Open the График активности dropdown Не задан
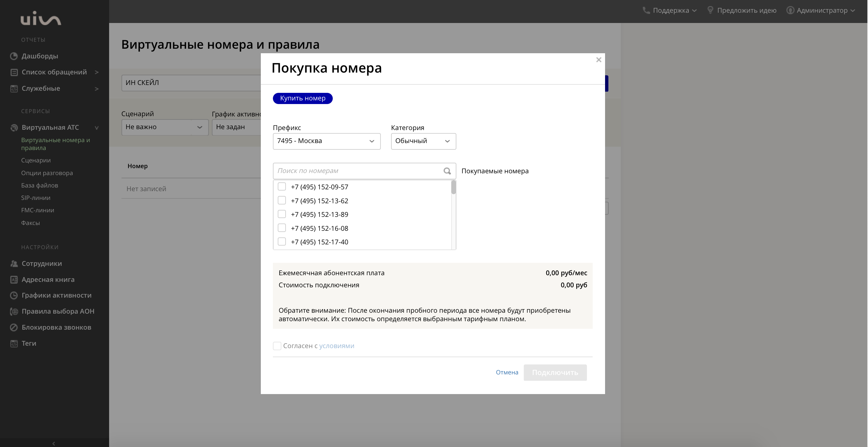The image size is (868, 447). (x=236, y=127)
